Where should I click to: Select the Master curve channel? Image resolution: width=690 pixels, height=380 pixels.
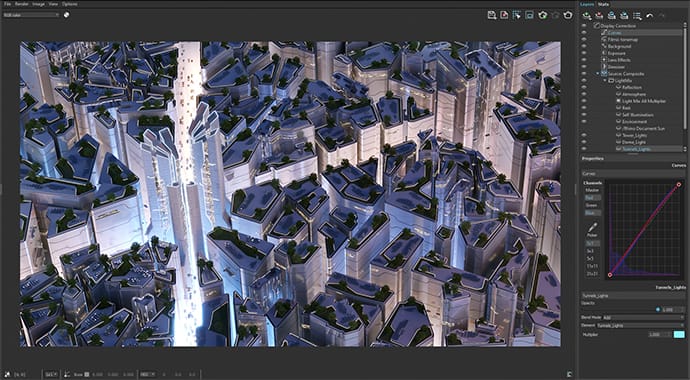592,190
